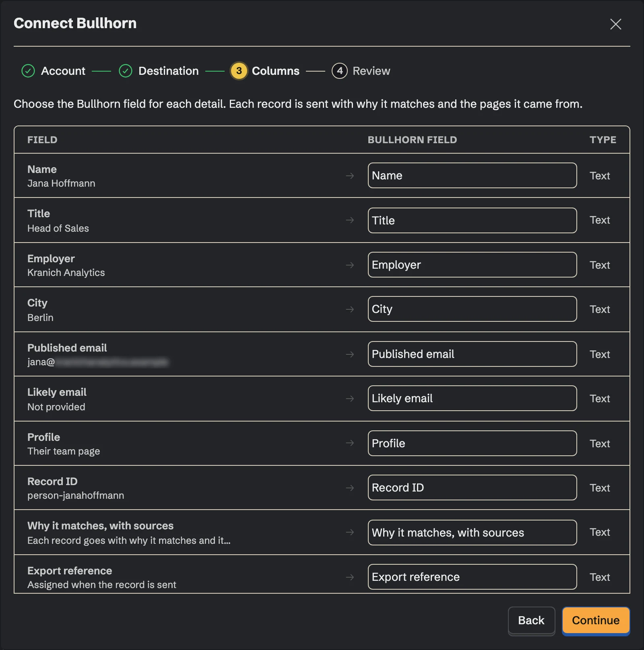Edit the Published email Bullhorn field input
This screenshot has height=650, width=644.
click(472, 354)
